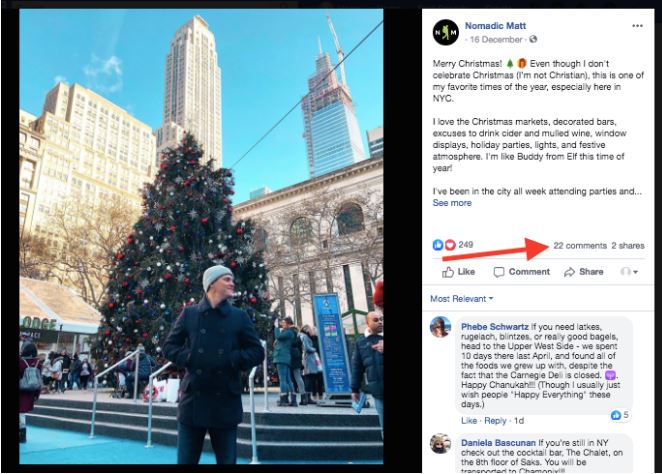
Task: Click the globe public audience icon
Action: pos(533,39)
